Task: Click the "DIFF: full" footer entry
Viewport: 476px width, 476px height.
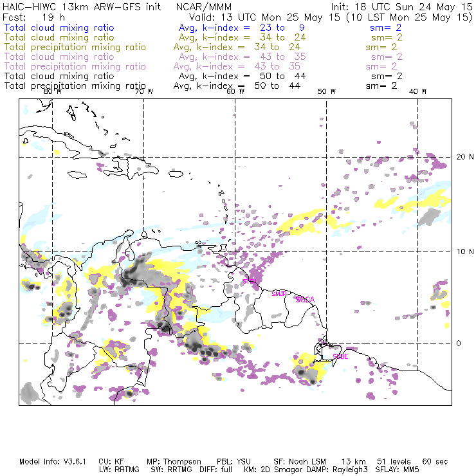Action: click(215, 470)
